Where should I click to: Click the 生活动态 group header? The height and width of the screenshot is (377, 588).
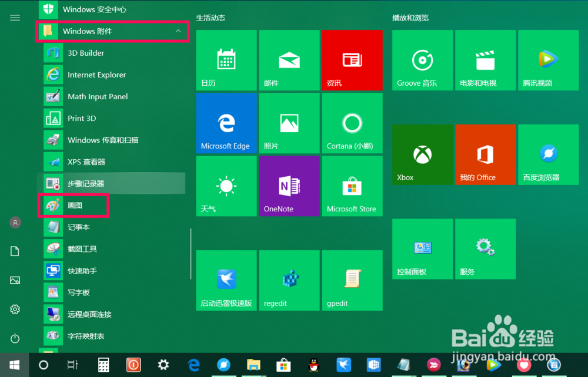pyautogui.click(x=211, y=18)
